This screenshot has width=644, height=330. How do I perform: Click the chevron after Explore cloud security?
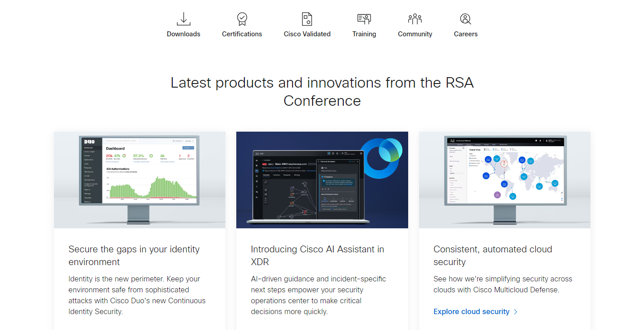[x=515, y=312]
